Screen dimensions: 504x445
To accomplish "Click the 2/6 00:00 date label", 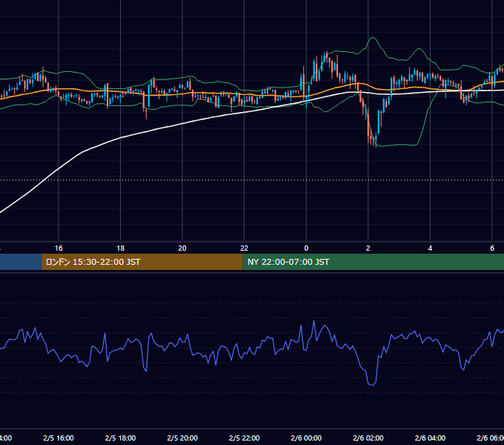I will point(306,438).
